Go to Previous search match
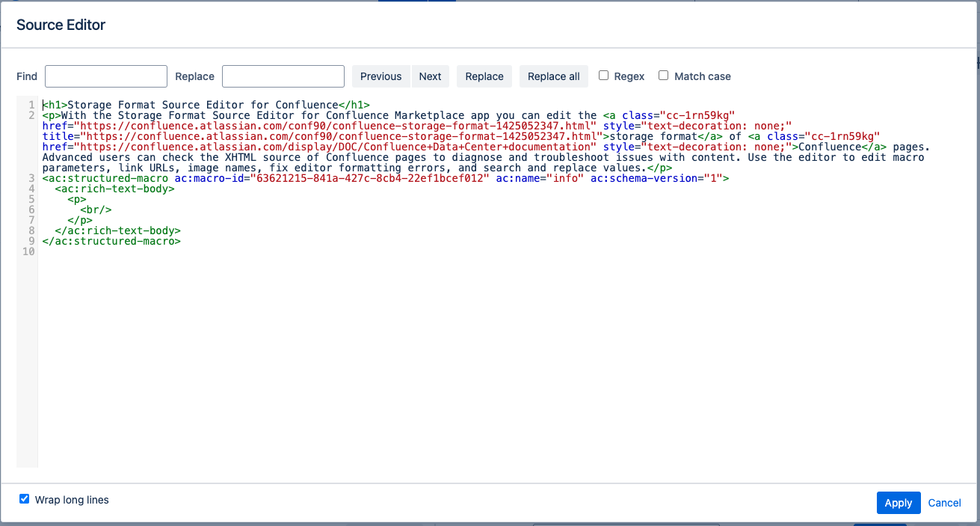This screenshot has height=526, width=980. point(381,76)
